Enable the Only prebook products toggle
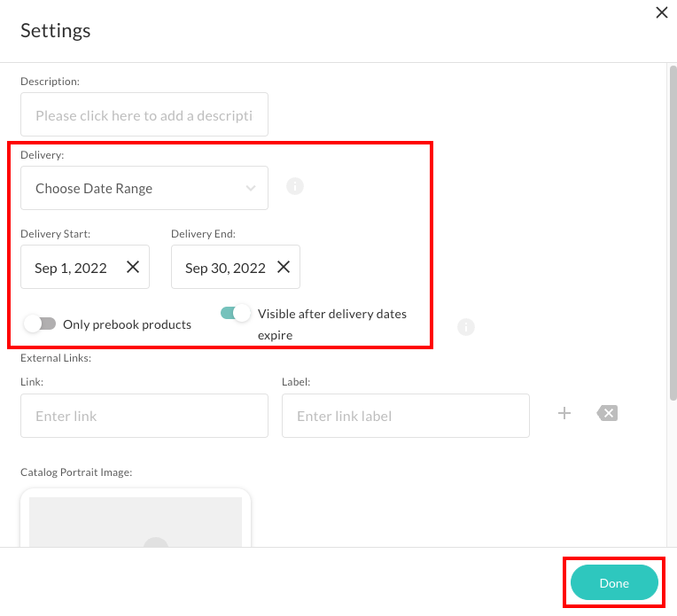This screenshot has height=616, width=677. [x=39, y=324]
